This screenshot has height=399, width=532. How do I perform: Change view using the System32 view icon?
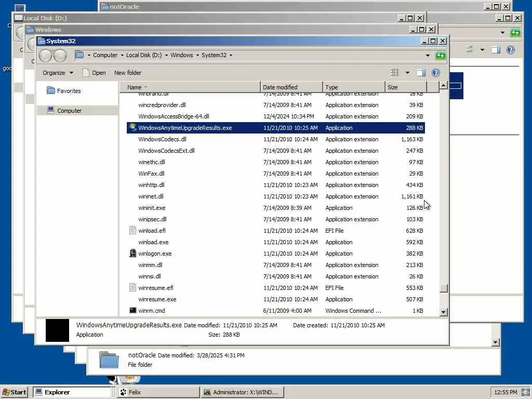[x=395, y=73]
